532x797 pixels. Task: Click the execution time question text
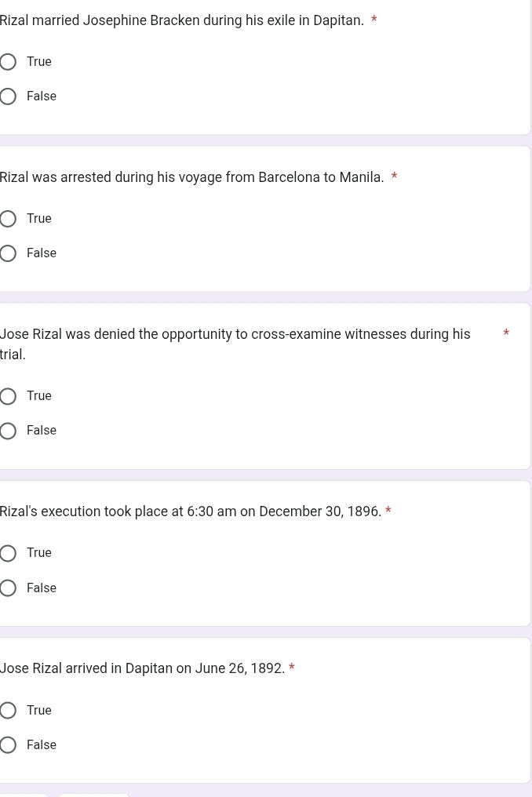coord(190,511)
